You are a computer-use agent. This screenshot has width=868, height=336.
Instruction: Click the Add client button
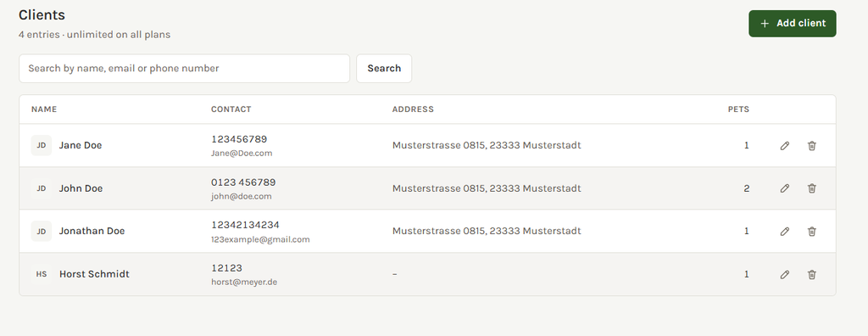click(793, 23)
